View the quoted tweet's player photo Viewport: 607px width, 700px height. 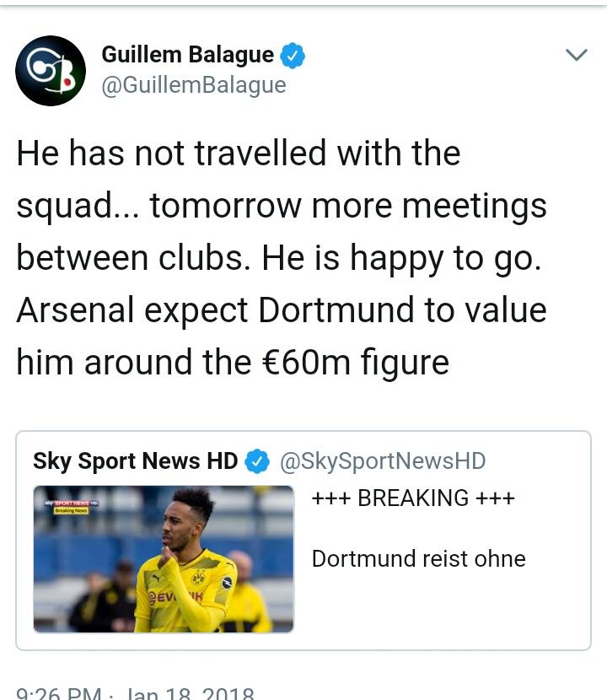point(164,559)
